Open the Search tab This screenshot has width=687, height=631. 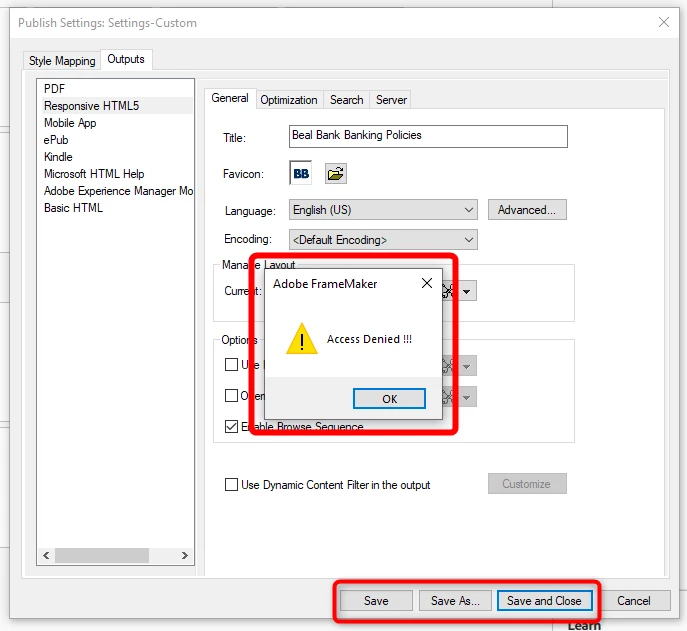point(347,100)
